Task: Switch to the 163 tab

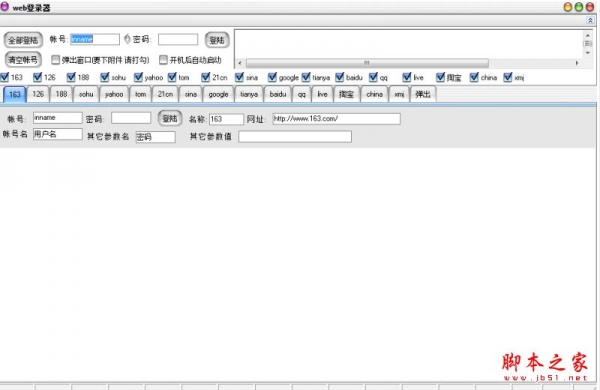Action: point(15,94)
